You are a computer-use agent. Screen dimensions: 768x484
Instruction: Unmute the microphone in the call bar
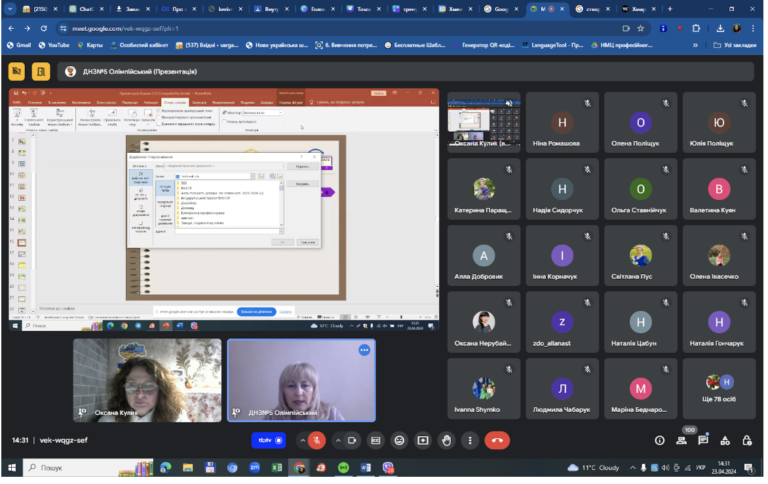coord(317,441)
